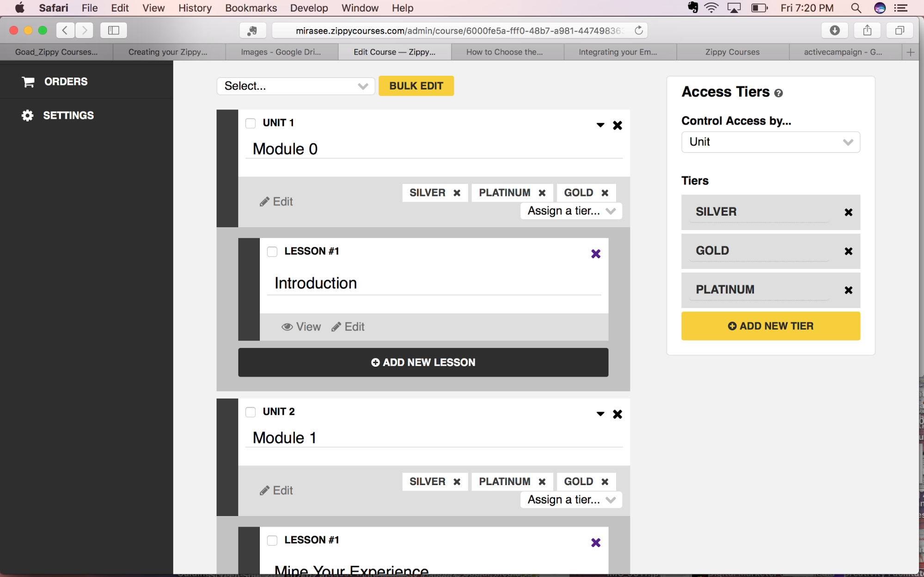Check the Introduction Lesson #1 checkbox
Viewport: 924px width, 577px height.
[272, 252]
